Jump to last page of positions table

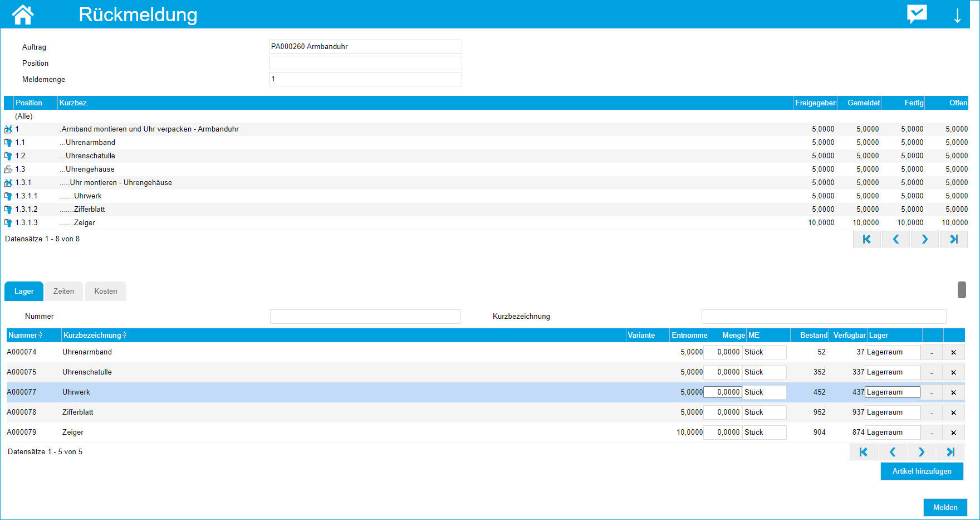954,239
